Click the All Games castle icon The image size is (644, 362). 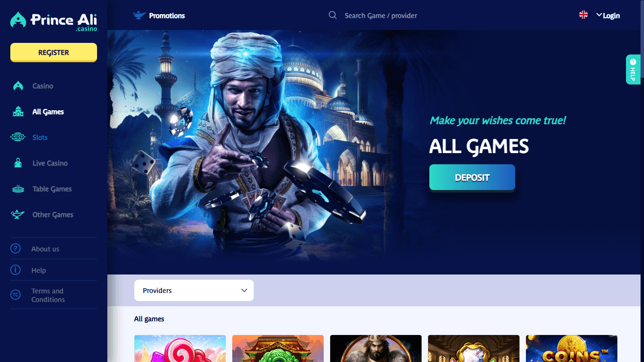(x=18, y=112)
